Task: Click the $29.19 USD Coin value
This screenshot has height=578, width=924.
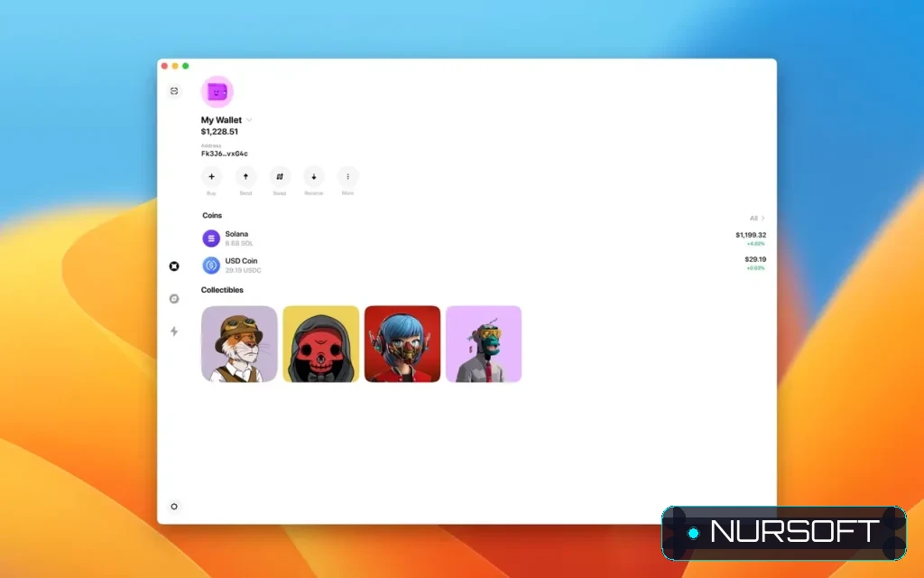Action: click(x=755, y=259)
